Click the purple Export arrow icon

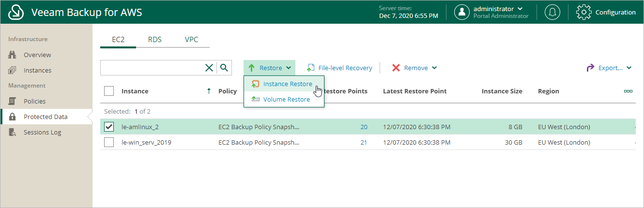click(x=590, y=68)
